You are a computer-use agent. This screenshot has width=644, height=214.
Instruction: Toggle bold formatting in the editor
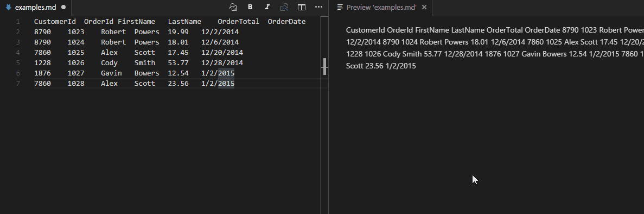point(250,7)
